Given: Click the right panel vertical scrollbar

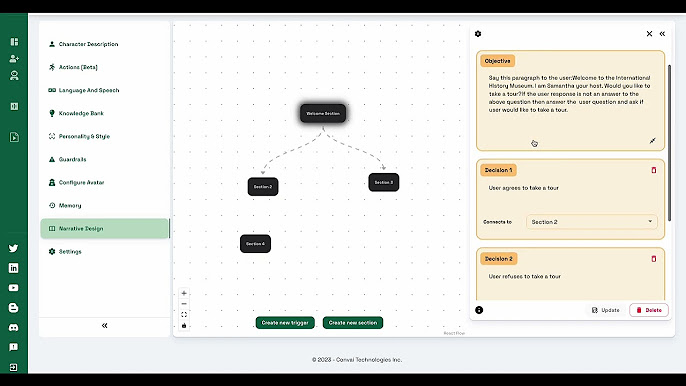Looking at the screenshot, I should tap(669, 143).
